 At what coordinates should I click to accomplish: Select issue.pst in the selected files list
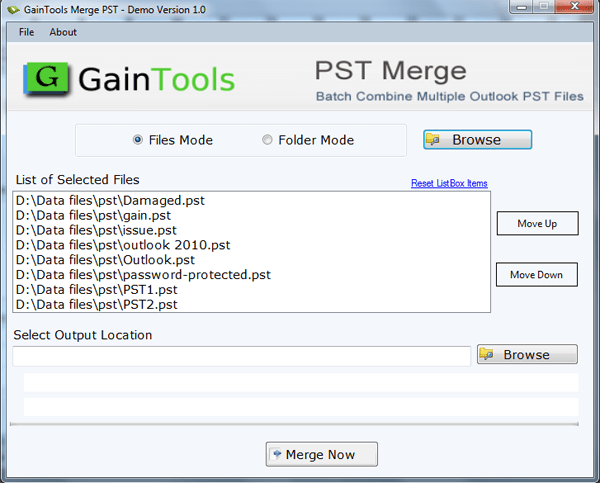click(94, 230)
